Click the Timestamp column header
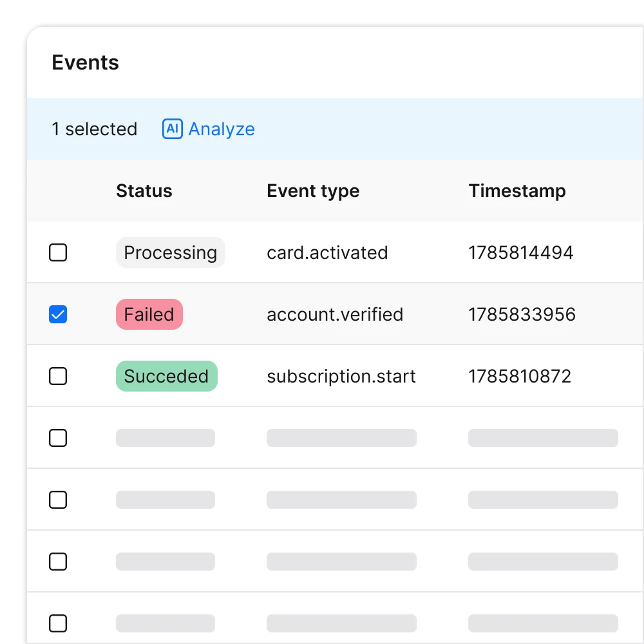 click(x=517, y=191)
